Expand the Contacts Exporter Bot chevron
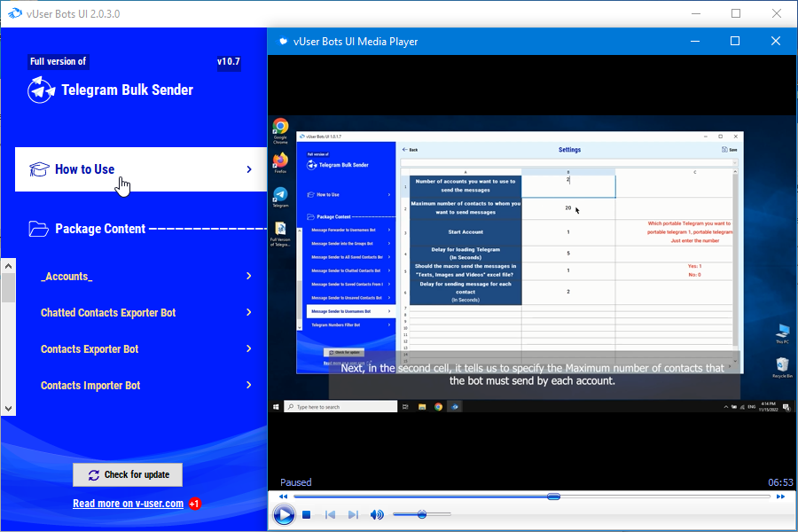 pyautogui.click(x=249, y=348)
